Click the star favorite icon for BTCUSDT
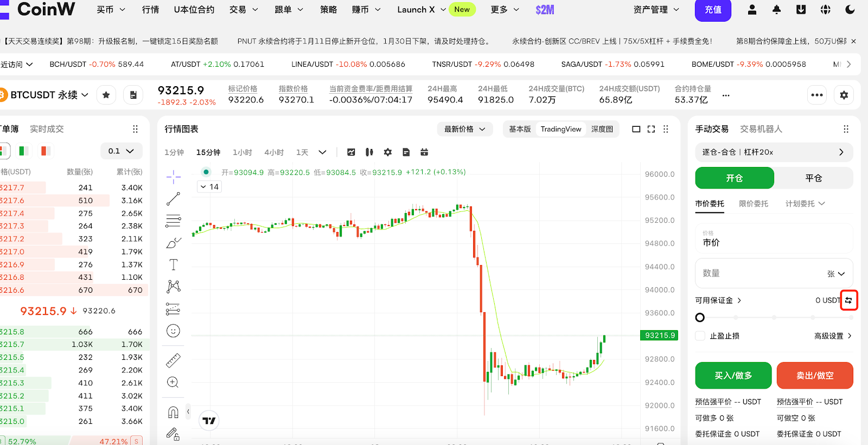868x445 pixels. [x=106, y=95]
